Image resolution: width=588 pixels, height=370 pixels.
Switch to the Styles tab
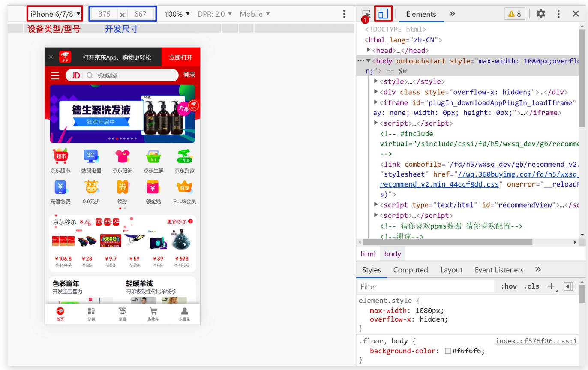tap(372, 270)
